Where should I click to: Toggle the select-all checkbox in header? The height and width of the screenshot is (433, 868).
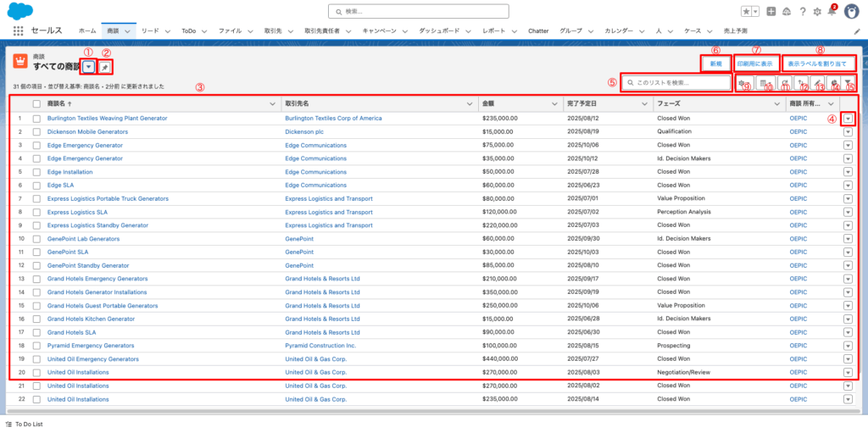pyautogui.click(x=36, y=103)
